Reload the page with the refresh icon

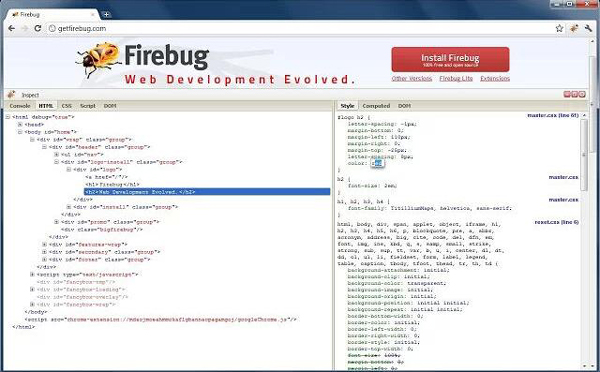tap(38, 28)
